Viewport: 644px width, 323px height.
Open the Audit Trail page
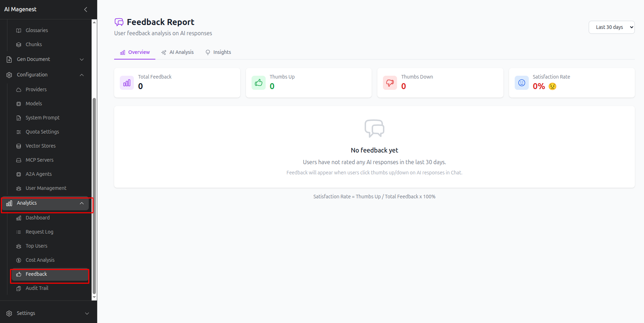50,288
